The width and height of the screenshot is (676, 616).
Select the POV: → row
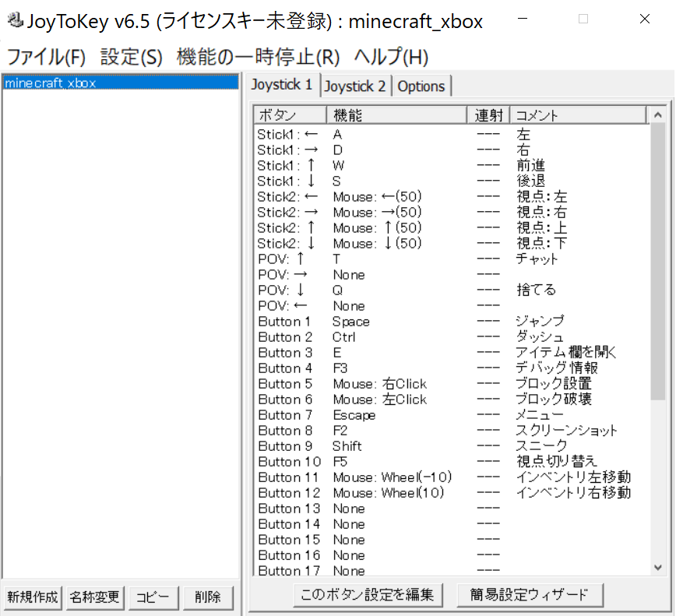point(451,275)
